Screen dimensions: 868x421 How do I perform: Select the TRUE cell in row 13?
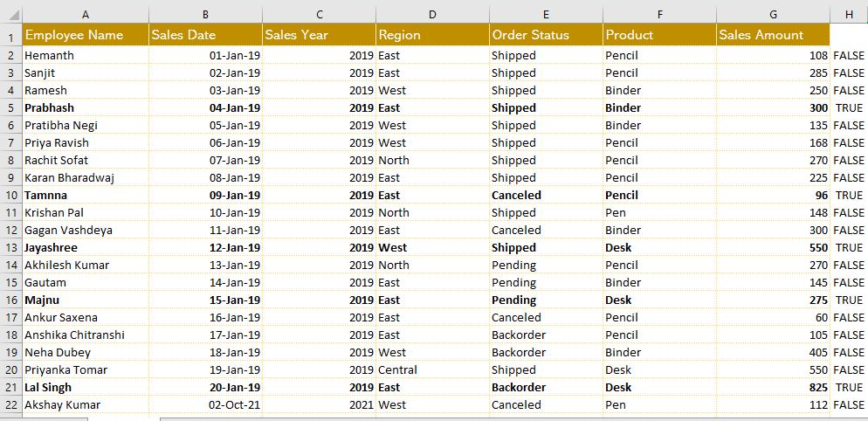849,247
